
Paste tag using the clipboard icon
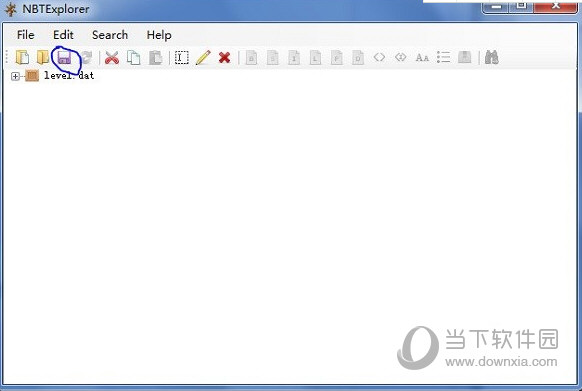tap(156, 58)
